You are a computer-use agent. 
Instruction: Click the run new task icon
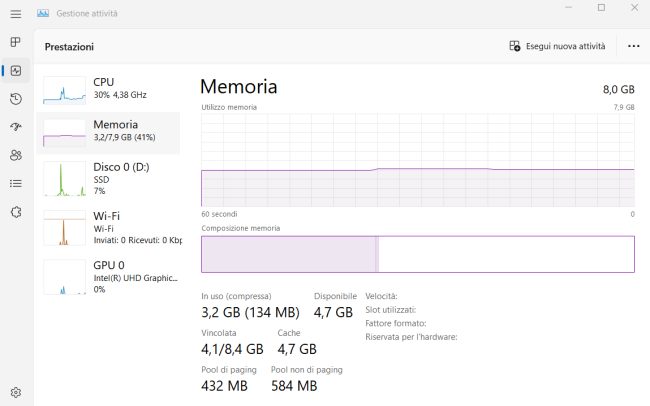514,46
